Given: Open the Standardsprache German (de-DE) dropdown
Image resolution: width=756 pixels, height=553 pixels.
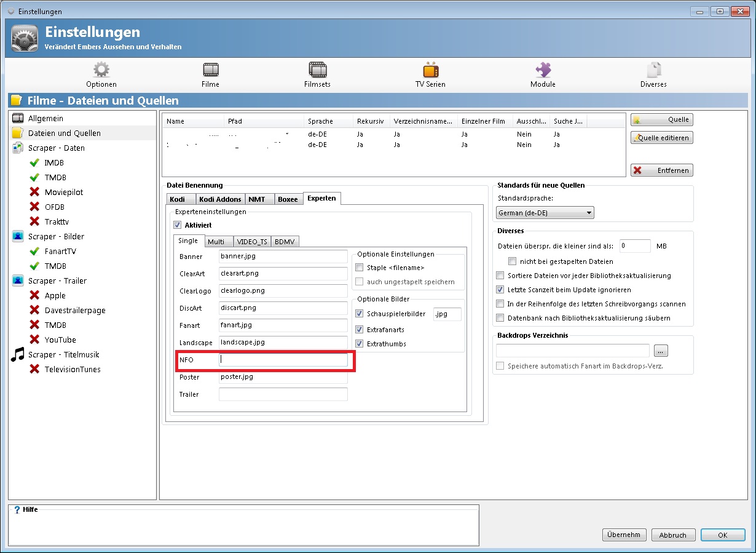Looking at the screenshot, I should [x=545, y=213].
